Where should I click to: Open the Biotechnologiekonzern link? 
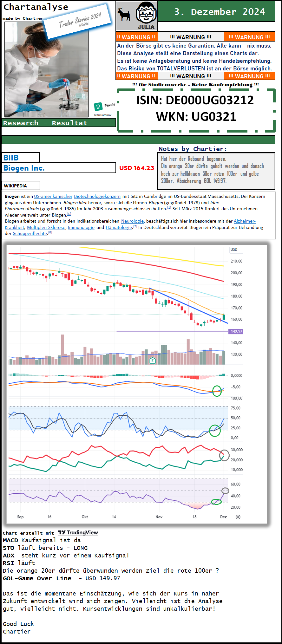tap(97, 196)
